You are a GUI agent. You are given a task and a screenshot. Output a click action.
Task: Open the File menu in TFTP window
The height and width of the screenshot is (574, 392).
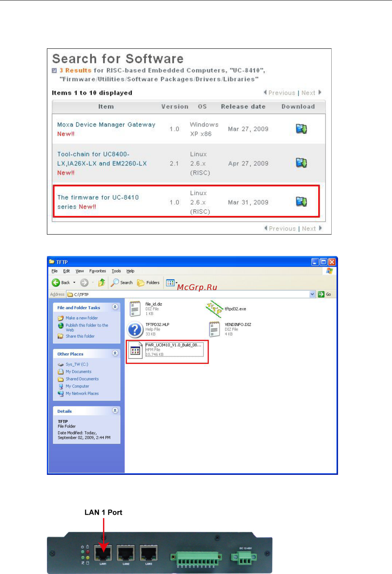click(x=55, y=271)
